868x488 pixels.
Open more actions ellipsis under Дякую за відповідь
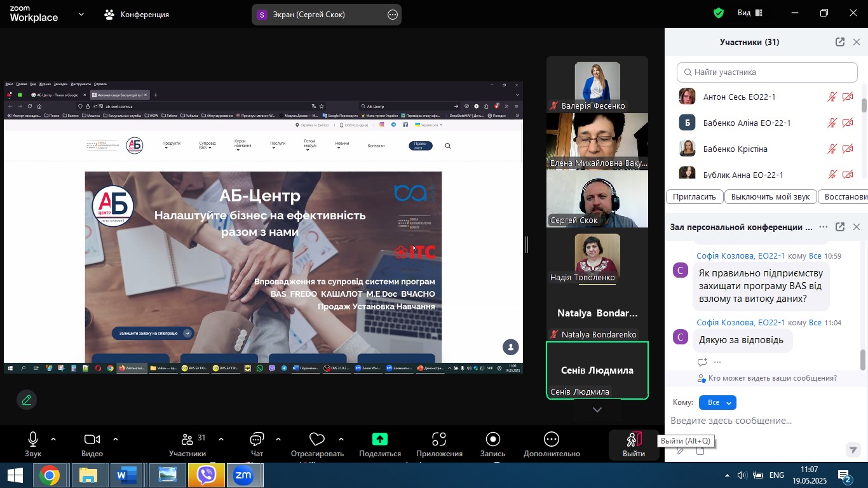[718, 362]
